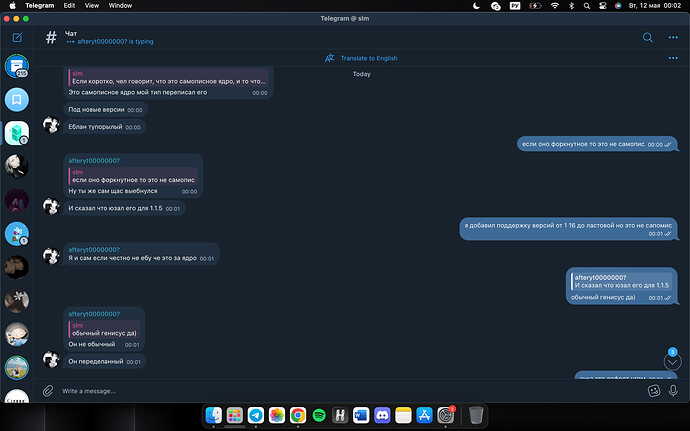This screenshot has width=690, height=431.
Task: Open the translate bar three-dots options
Action: click(x=673, y=58)
